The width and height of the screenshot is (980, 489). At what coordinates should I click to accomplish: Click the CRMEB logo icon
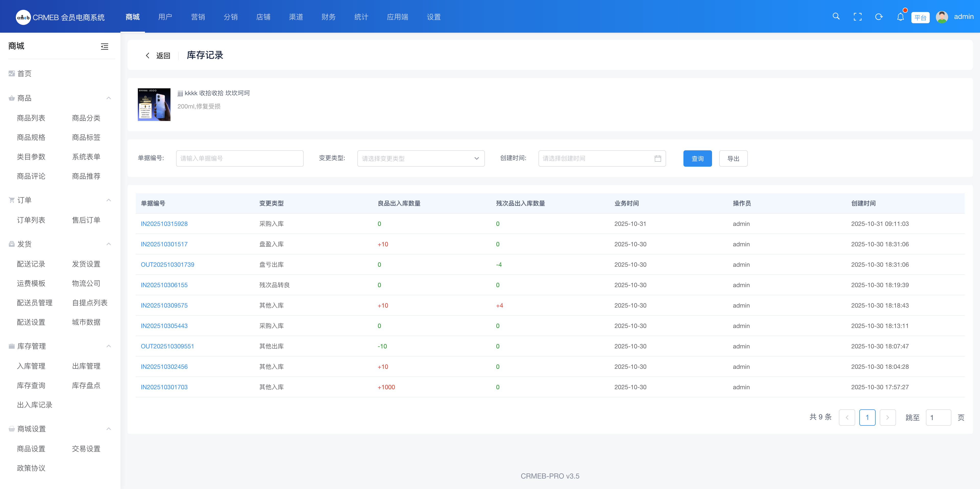(x=23, y=17)
